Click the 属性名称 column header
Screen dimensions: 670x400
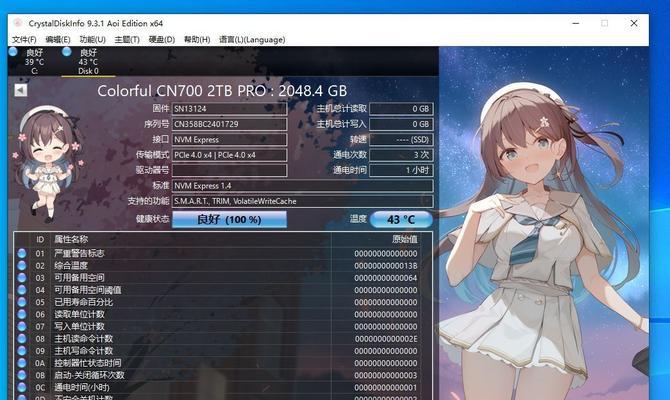click(x=71, y=239)
